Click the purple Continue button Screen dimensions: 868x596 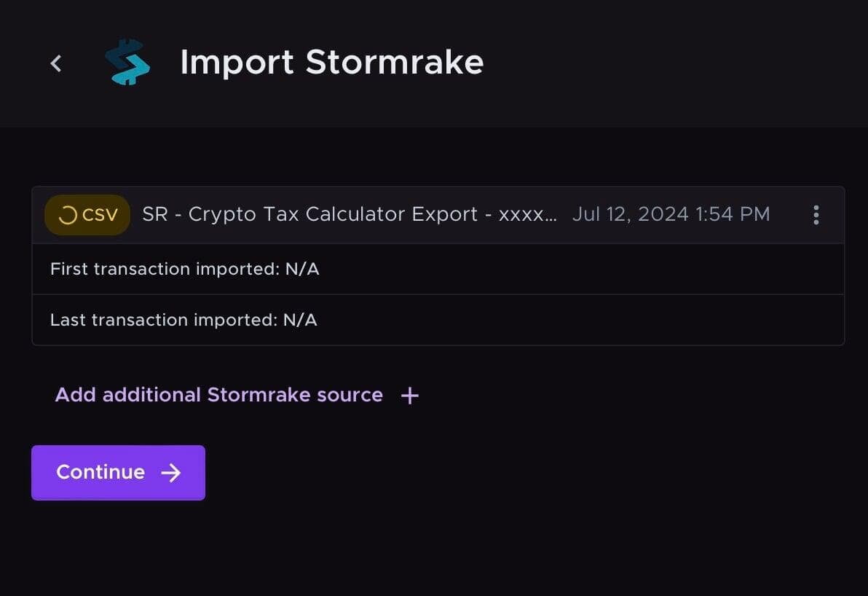tap(119, 472)
